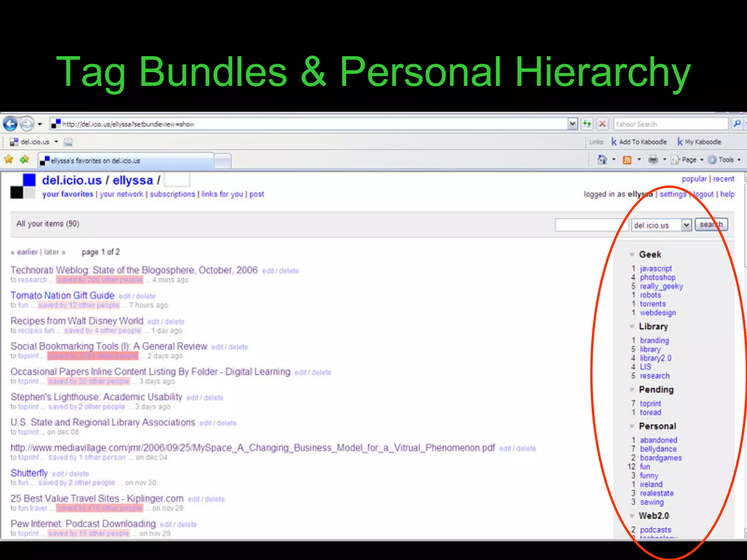Viewport: 747px width, 560px height.
Task: Open the boardgames tag
Action: pyautogui.click(x=661, y=458)
